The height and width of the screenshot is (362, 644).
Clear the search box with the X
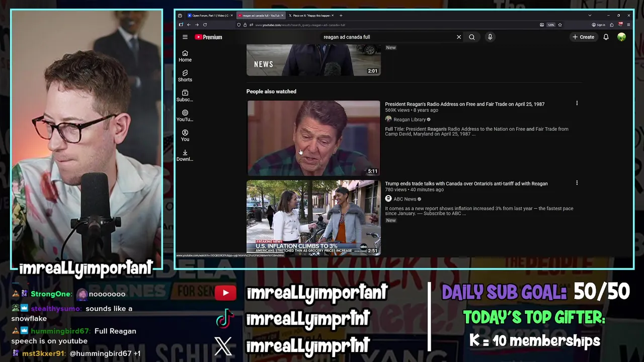click(x=459, y=37)
